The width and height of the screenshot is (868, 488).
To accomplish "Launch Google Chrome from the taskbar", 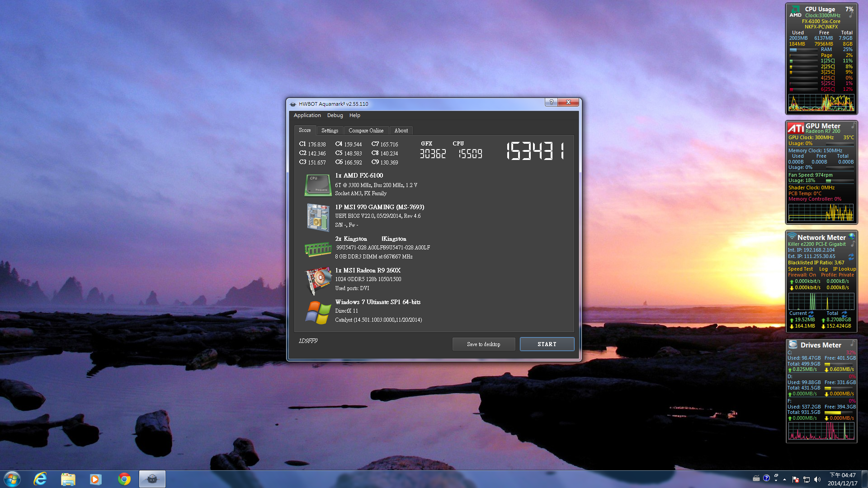I will click(124, 479).
